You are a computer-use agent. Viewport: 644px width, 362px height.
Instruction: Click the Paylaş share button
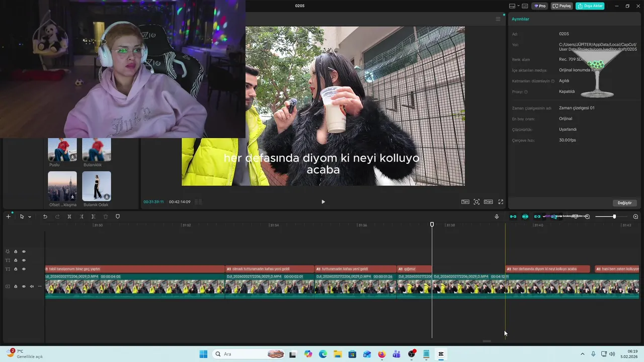click(x=562, y=6)
